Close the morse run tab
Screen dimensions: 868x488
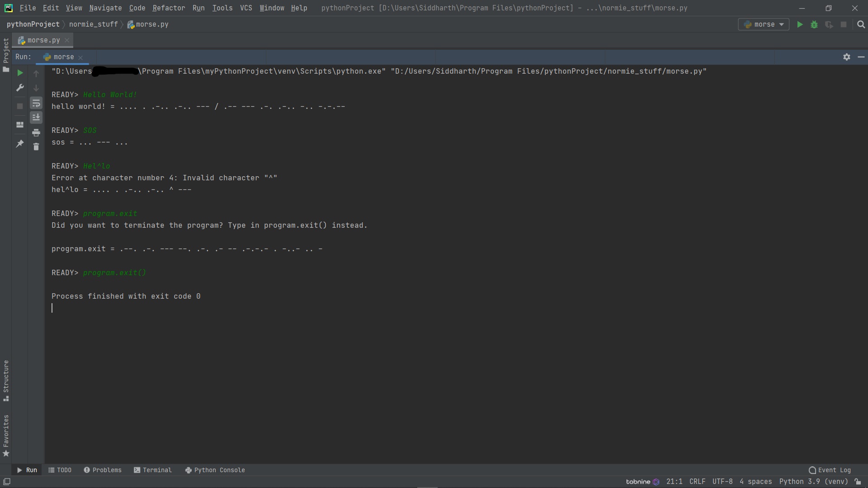pyautogui.click(x=80, y=57)
